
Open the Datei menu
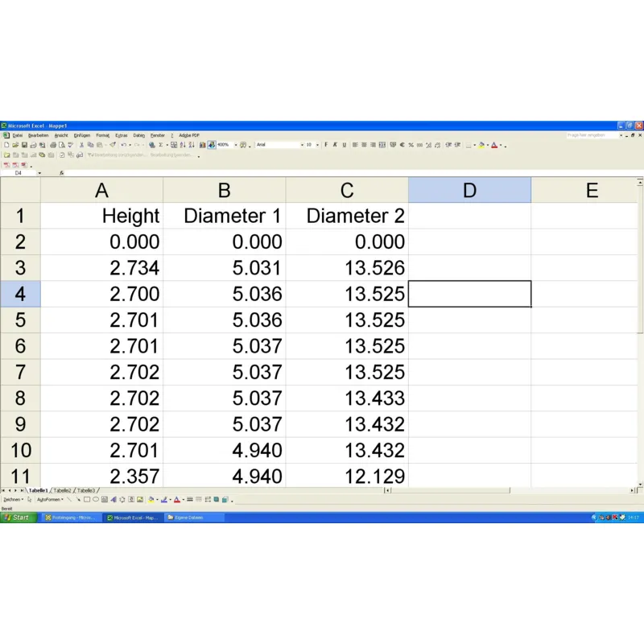(x=18, y=135)
